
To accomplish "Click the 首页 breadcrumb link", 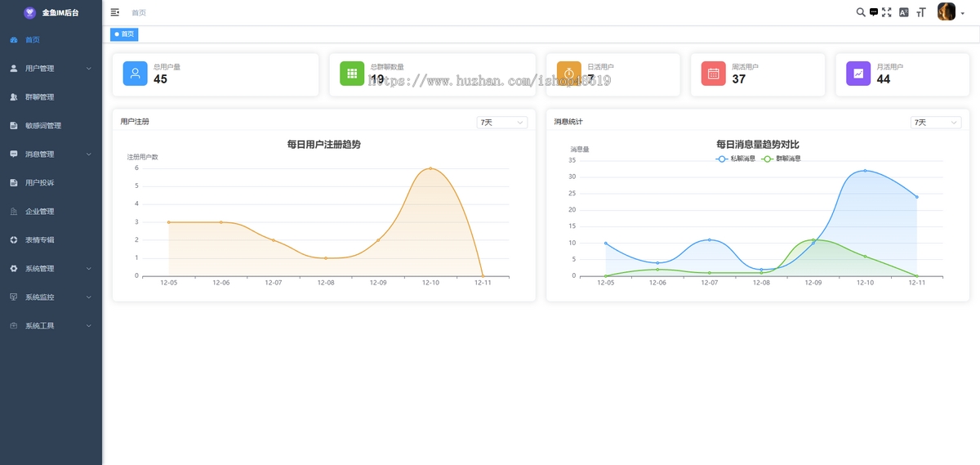I will tap(139, 13).
